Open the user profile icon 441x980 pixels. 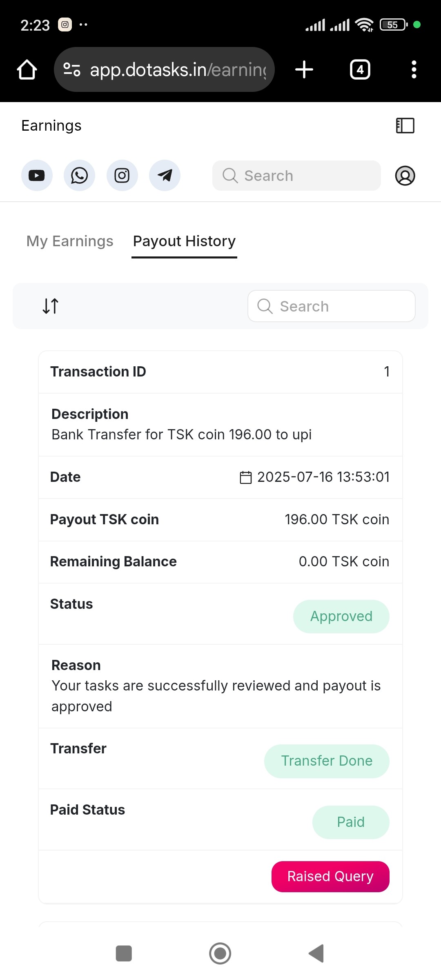pyautogui.click(x=405, y=176)
